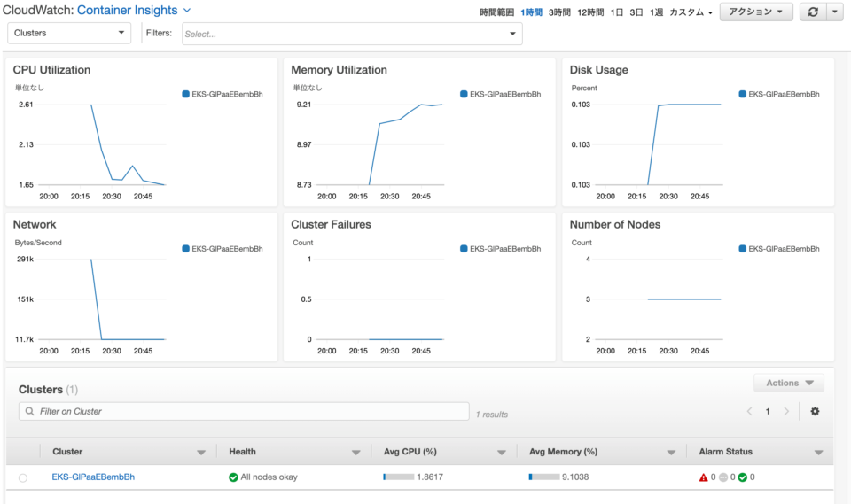Screen dimensions: 851x504
Task: Select the 1時間 time range
Action: (x=531, y=12)
